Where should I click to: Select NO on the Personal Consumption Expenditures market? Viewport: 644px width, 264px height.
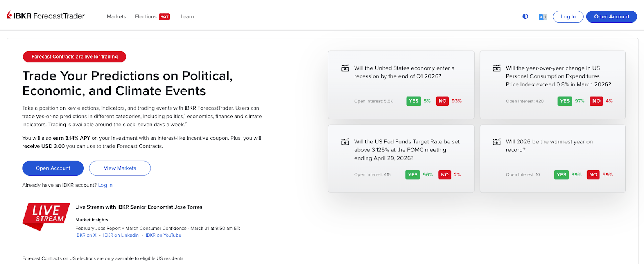pos(597,101)
